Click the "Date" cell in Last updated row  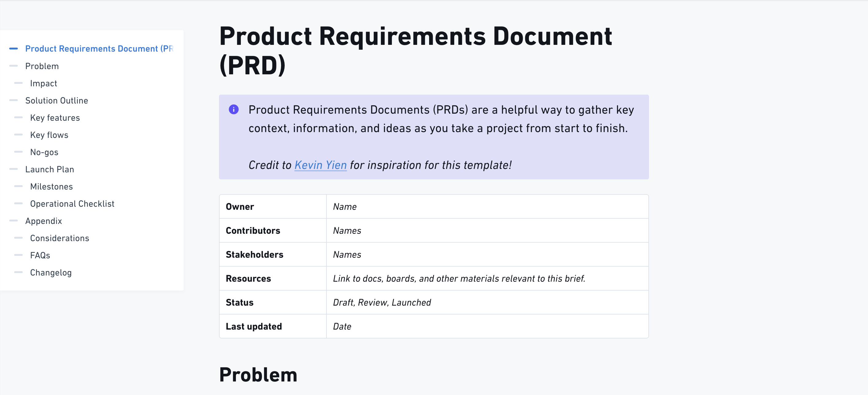(342, 326)
